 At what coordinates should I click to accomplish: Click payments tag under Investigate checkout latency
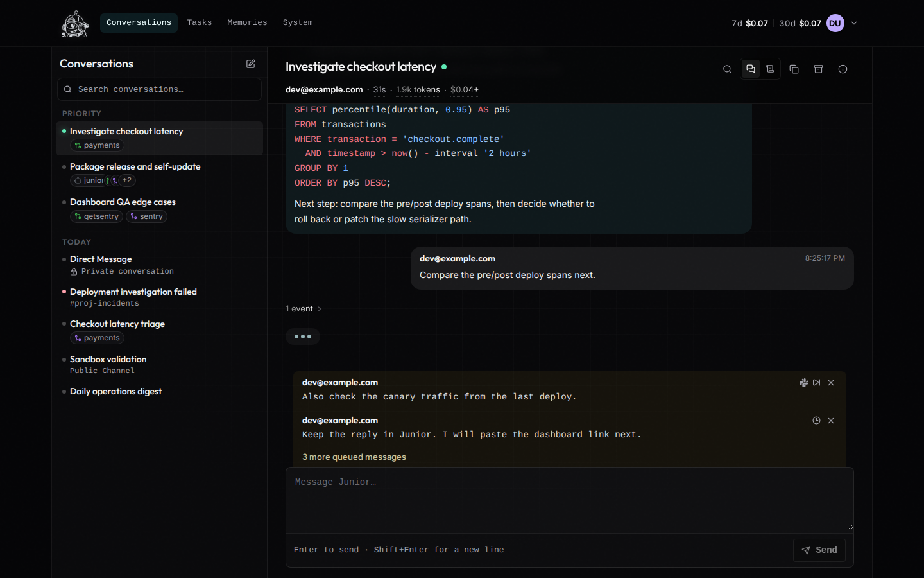click(x=97, y=146)
